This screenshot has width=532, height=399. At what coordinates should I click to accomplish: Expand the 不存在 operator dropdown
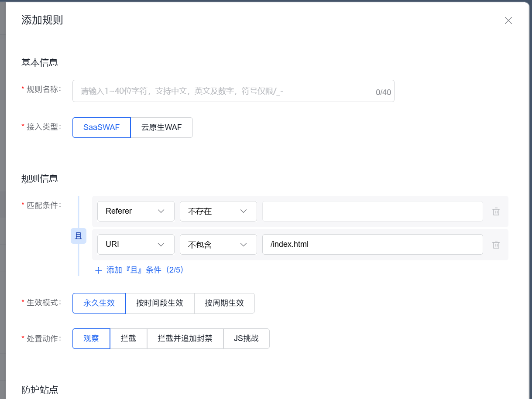pos(218,211)
